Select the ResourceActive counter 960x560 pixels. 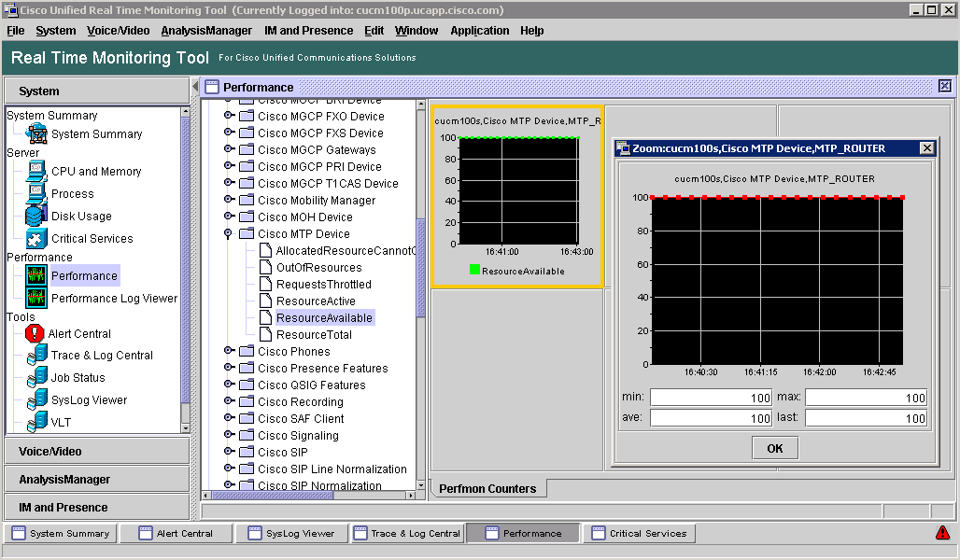[x=315, y=301]
